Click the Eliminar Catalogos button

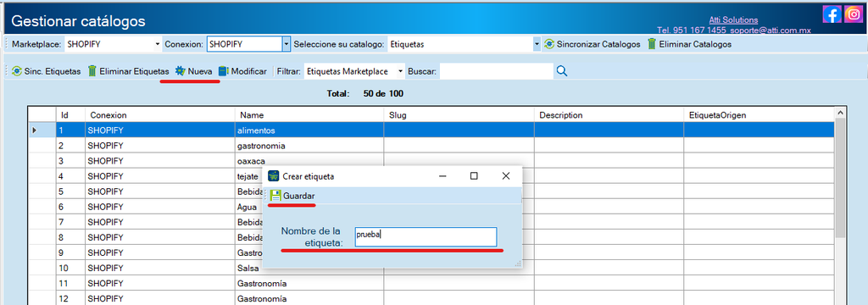tap(690, 44)
